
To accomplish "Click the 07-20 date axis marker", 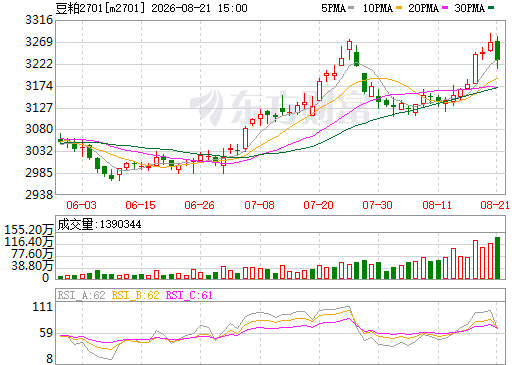I will (318, 205).
